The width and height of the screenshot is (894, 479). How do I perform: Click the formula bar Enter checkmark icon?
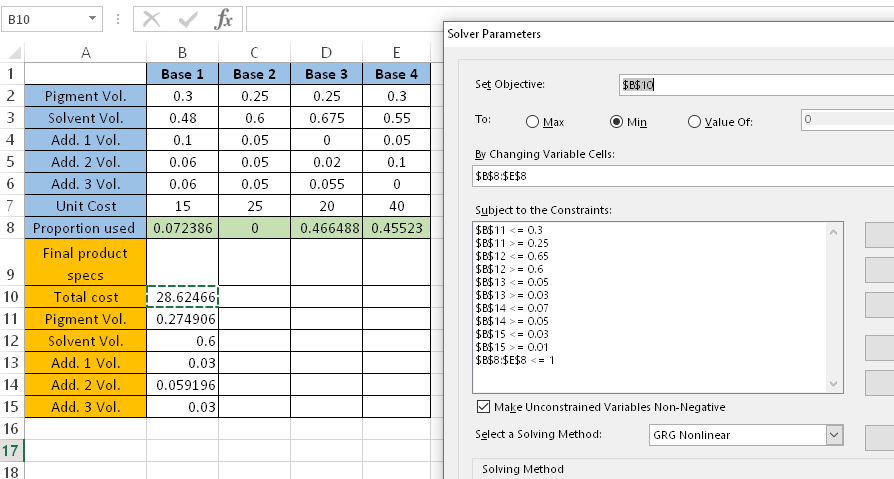click(187, 19)
